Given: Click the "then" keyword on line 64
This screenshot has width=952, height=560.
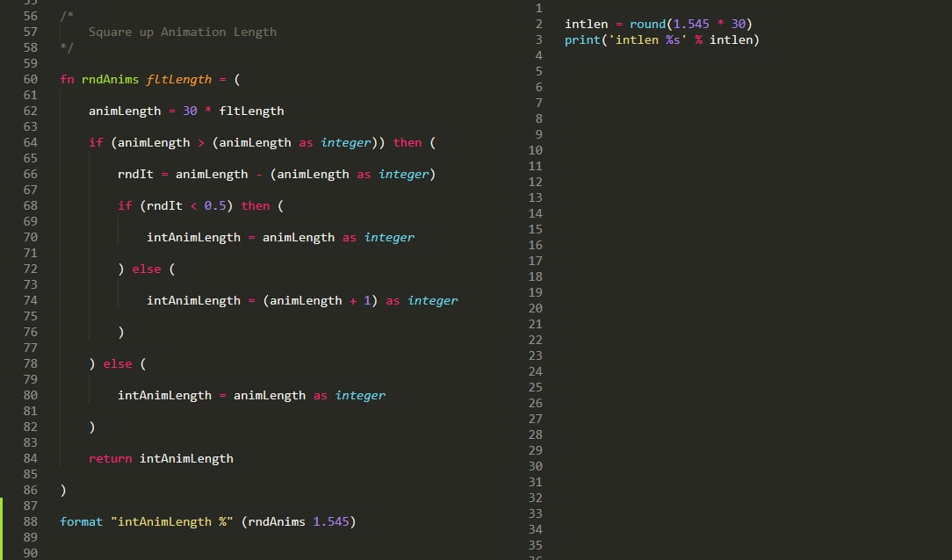Looking at the screenshot, I should (407, 142).
